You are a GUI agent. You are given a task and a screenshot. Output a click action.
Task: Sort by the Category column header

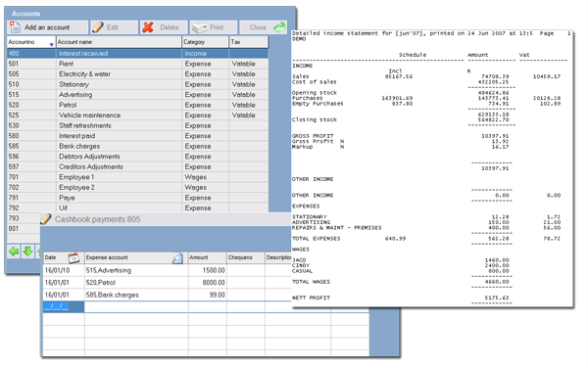205,42
